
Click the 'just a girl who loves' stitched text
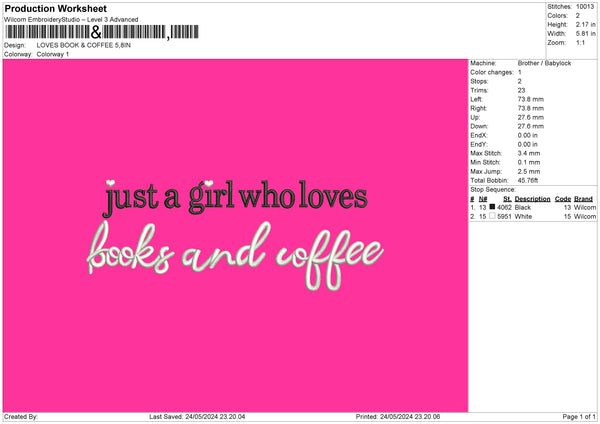click(x=235, y=197)
